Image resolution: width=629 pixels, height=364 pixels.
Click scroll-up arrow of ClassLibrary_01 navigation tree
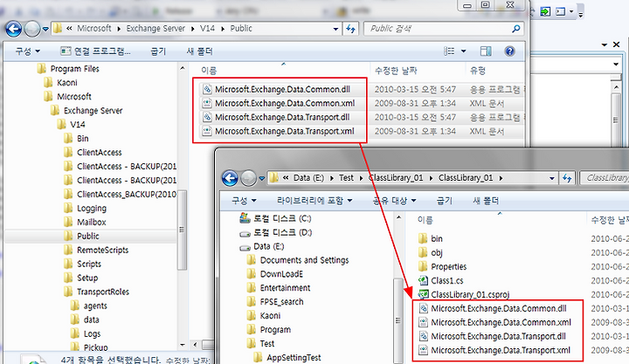coord(398,217)
